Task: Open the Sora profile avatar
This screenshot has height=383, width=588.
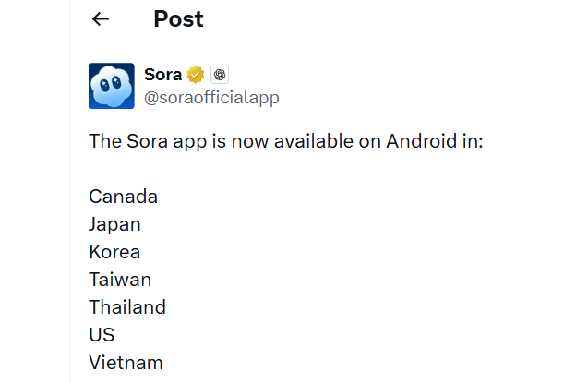Action: click(112, 86)
